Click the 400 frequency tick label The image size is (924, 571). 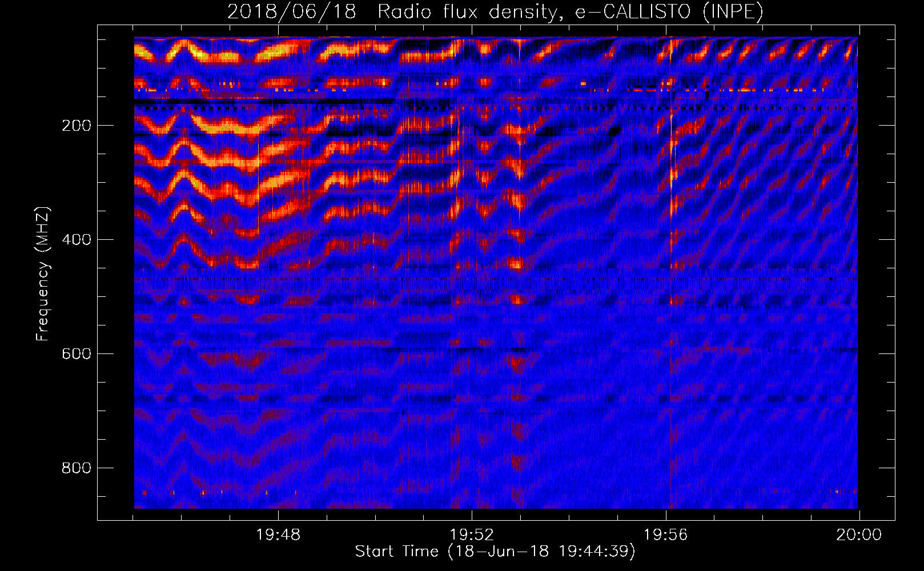pyautogui.click(x=77, y=240)
